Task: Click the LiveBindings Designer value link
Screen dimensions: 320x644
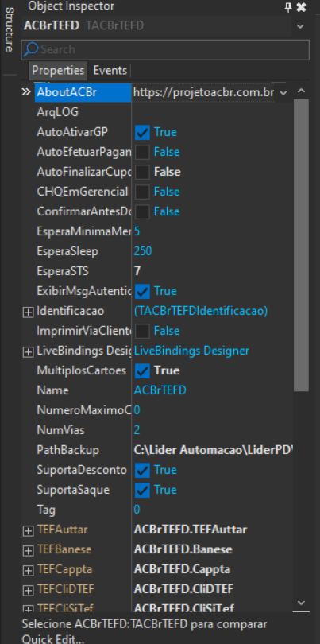Action: tap(191, 351)
